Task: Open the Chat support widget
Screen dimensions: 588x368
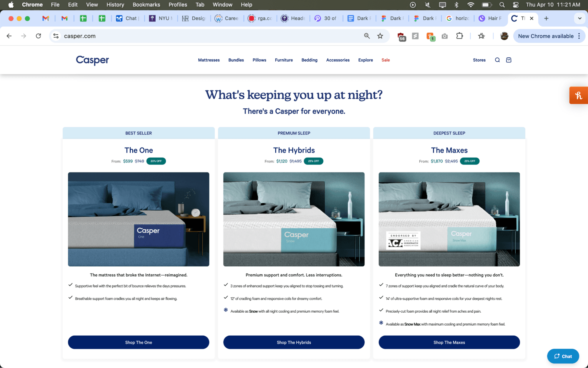Action: tap(563, 356)
